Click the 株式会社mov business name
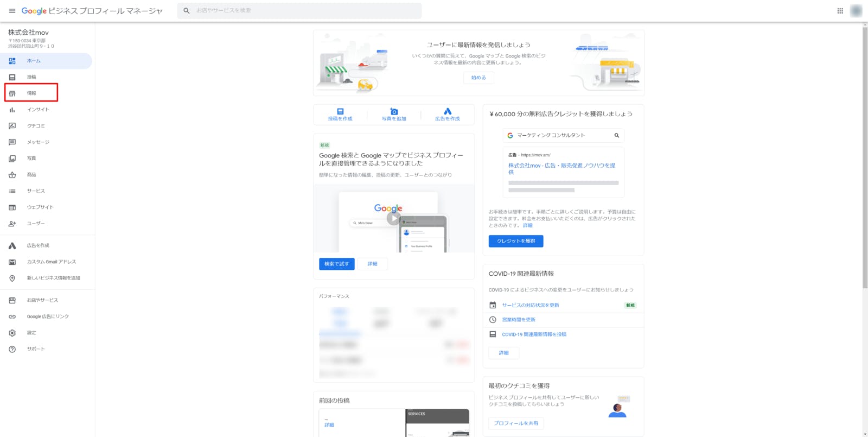Screen dimensions: 868x437 coord(28,33)
